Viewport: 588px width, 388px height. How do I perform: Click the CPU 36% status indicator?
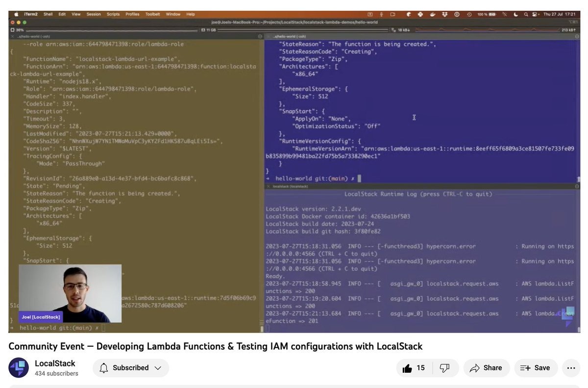(x=17, y=30)
